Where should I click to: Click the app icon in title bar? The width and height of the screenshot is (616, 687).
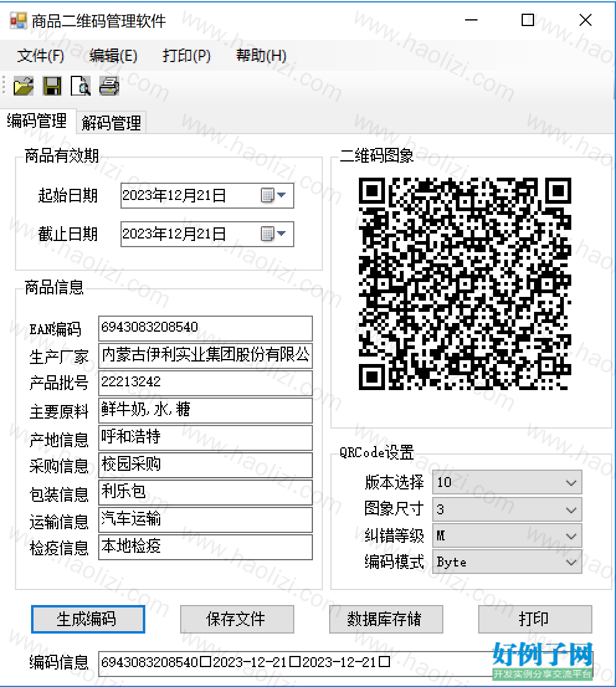coord(19,20)
